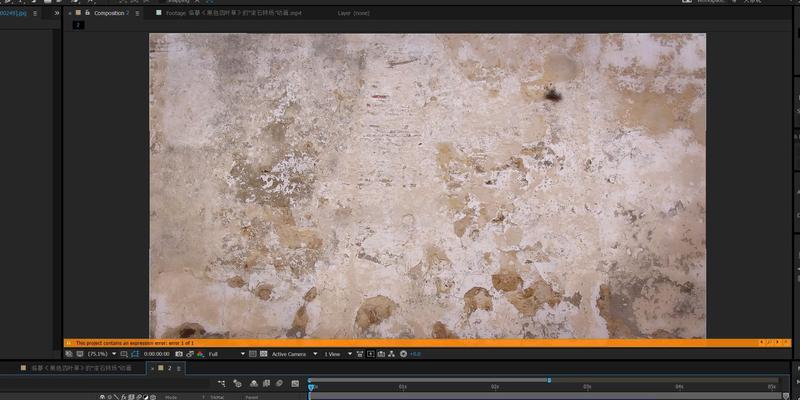800x400 pixels.
Task: Open the graph editor icon
Action: pyautogui.click(x=295, y=384)
